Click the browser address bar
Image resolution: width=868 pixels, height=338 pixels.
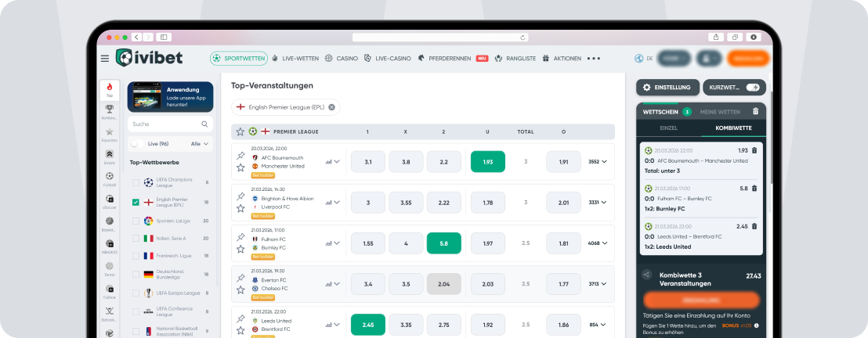[440, 38]
